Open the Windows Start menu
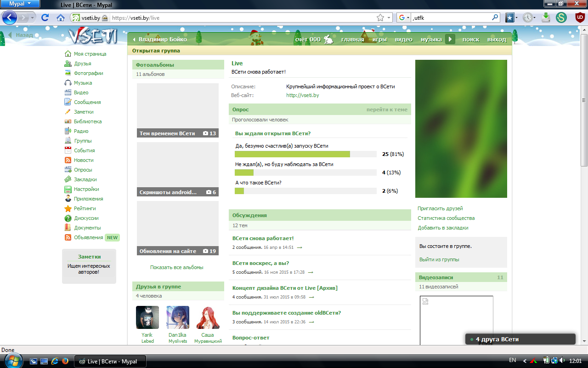 point(14,360)
